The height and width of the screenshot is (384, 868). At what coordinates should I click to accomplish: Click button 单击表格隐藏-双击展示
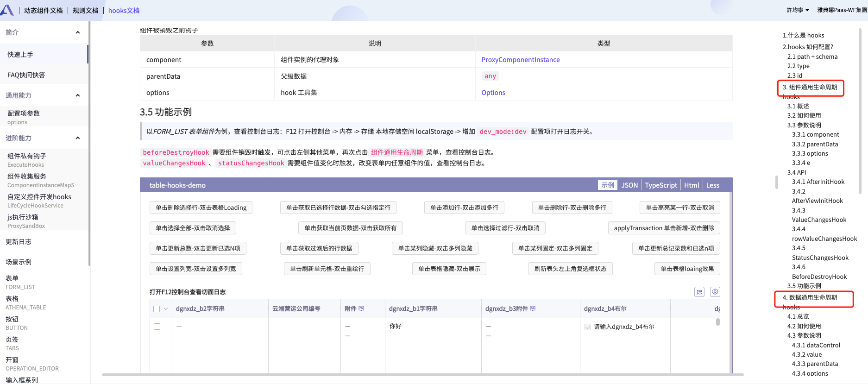[449, 269]
